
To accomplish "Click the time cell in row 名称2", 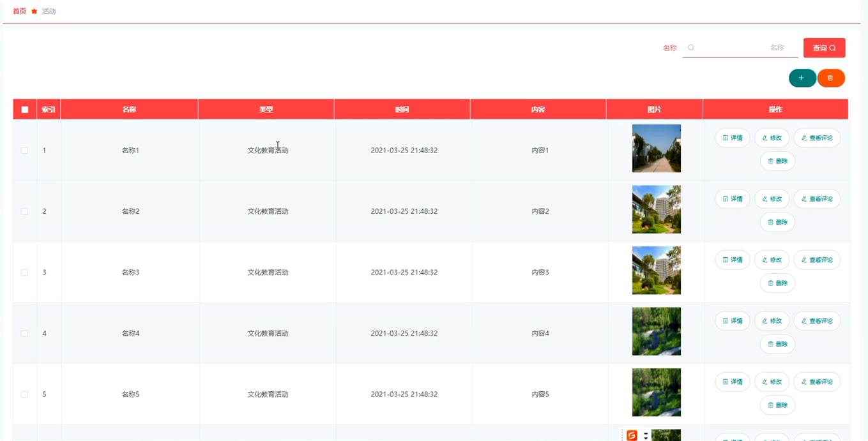I will (404, 211).
